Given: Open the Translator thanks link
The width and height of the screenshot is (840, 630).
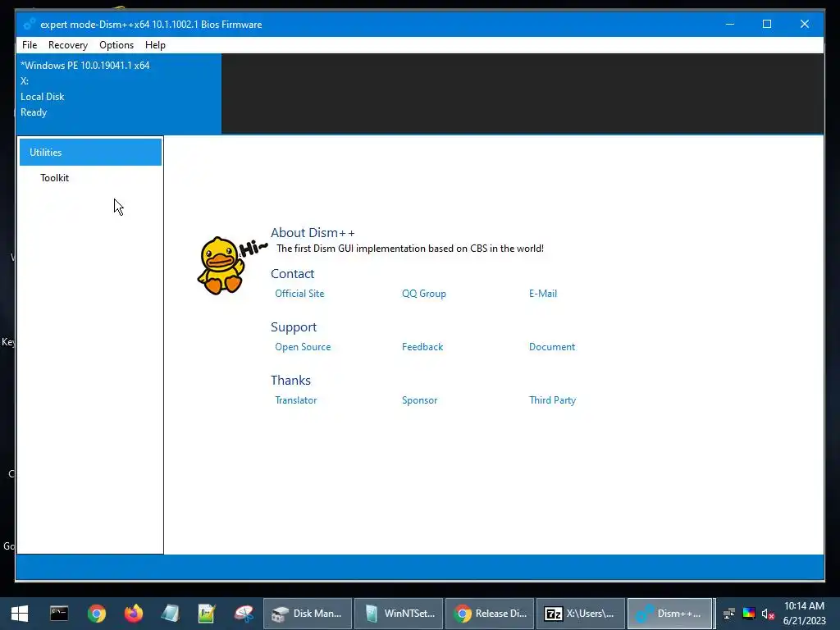Looking at the screenshot, I should click(295, 400).
